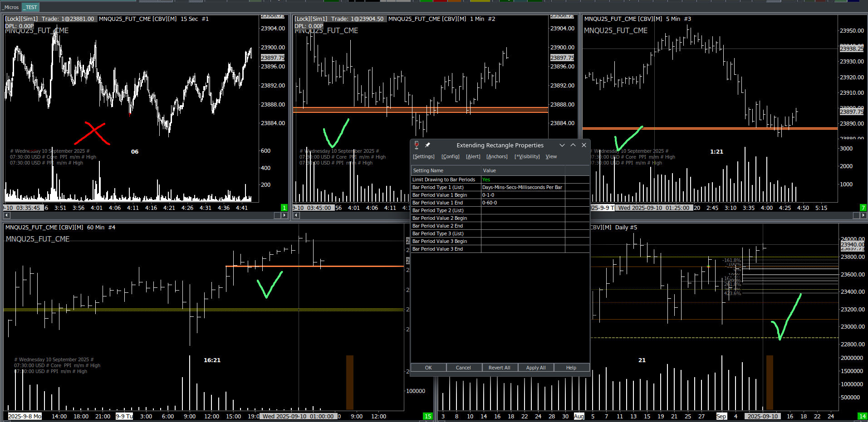Click the green 7 box on the 5 Min chart
The height and width of the screenshot is (422, 868).
pos(863,208)
